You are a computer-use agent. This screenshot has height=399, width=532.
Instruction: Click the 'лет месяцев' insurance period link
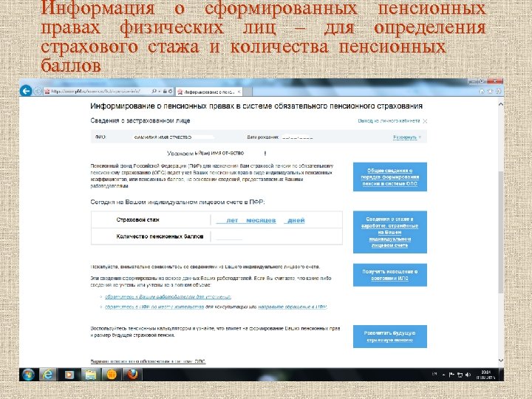246,220
